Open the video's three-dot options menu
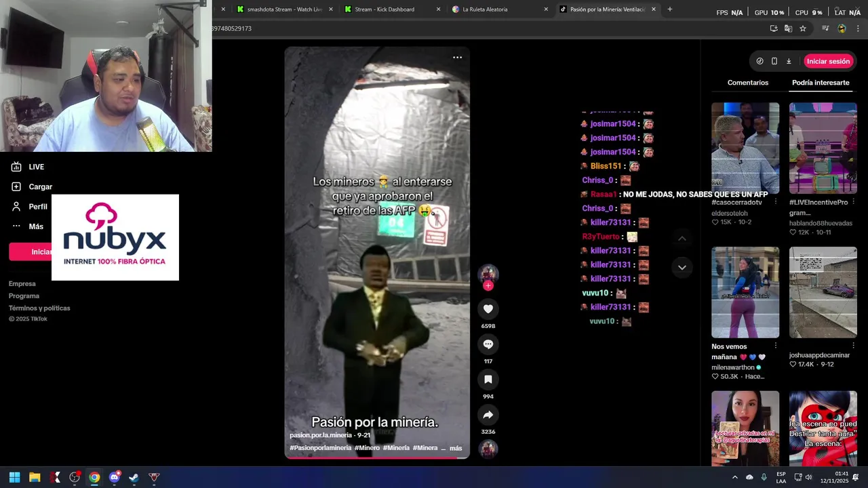 click(457, 58)
